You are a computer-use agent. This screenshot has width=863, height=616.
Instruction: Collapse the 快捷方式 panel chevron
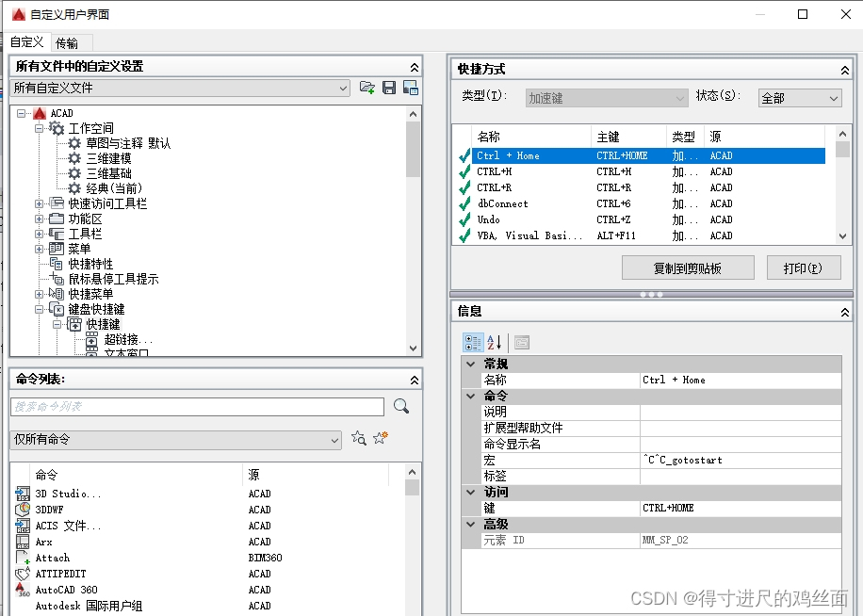845,70
